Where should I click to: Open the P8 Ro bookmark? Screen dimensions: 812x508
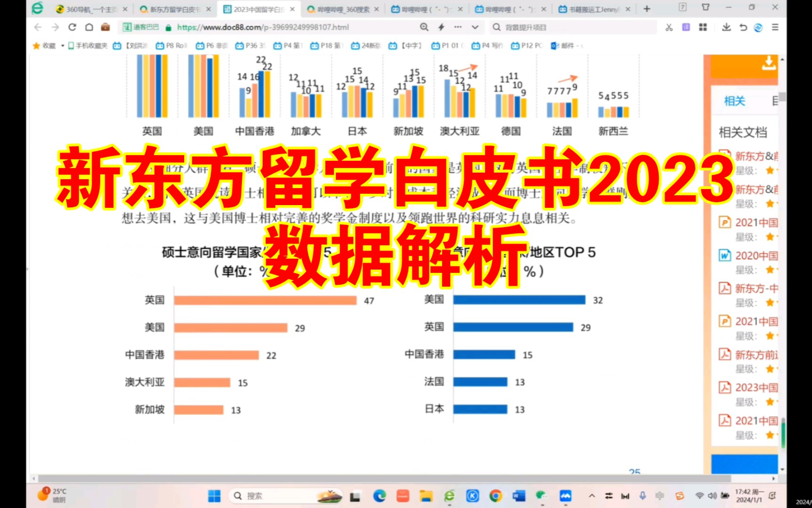coord(172,46)
